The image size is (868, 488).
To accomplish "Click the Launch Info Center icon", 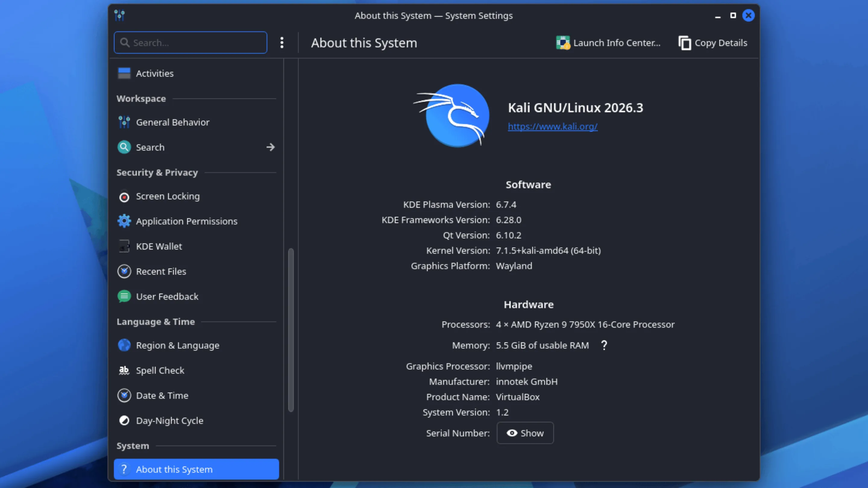I will coord(563,43).
